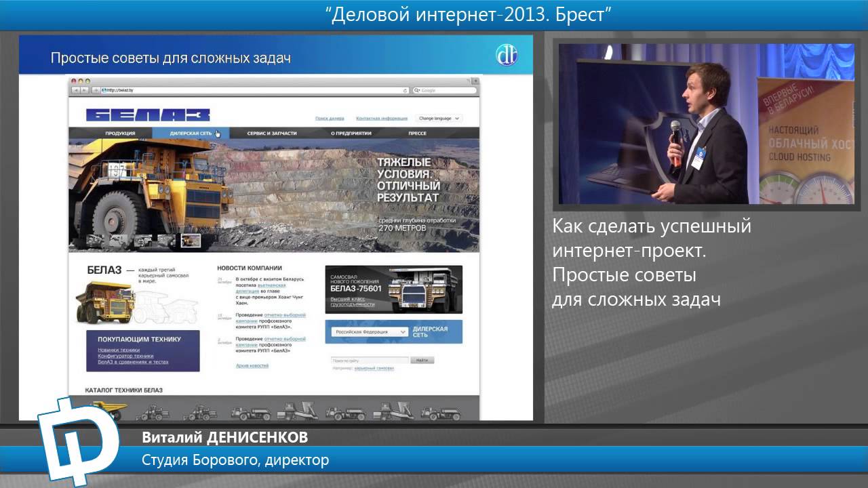Viewport: 868px width, 488px height.
Task: Click the BELAZ logo on the website
Action: (148, 115)
